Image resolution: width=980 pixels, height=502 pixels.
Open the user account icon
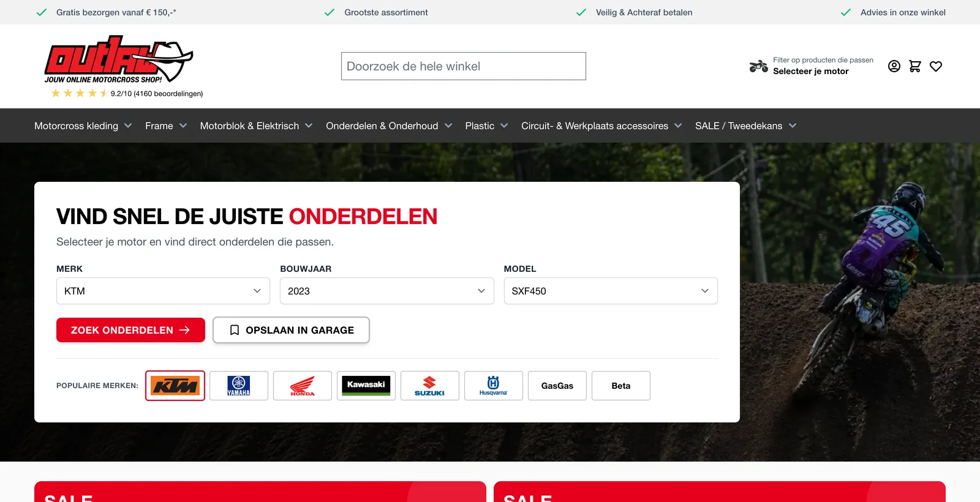(894, 66)
